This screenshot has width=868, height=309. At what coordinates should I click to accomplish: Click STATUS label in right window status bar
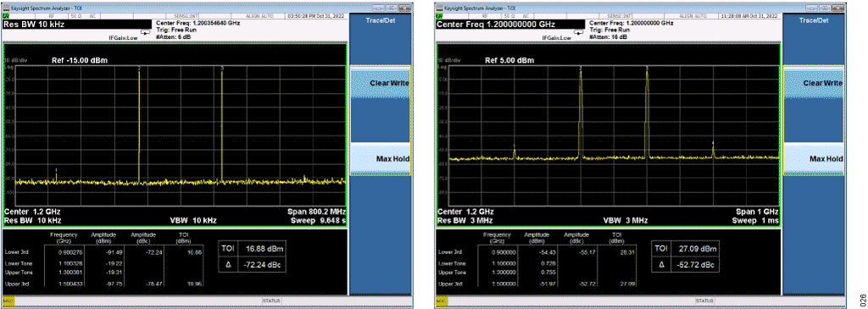(x=704, y=301)
